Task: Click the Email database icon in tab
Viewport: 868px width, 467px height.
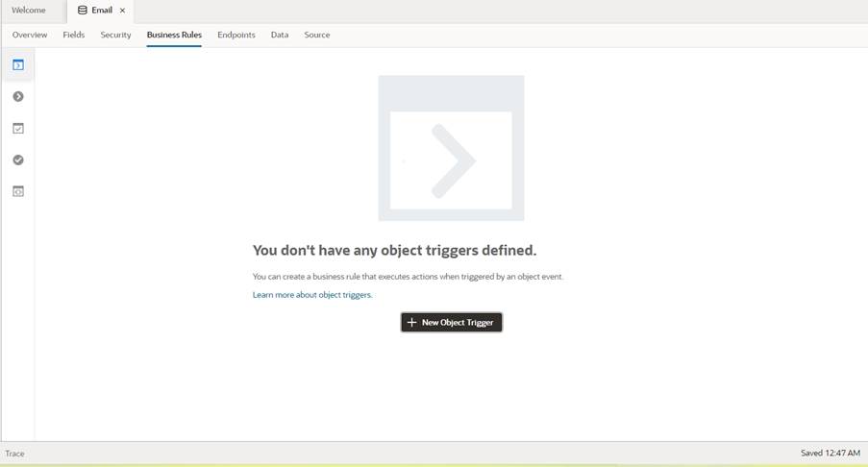Action: [x=83, y=10]
